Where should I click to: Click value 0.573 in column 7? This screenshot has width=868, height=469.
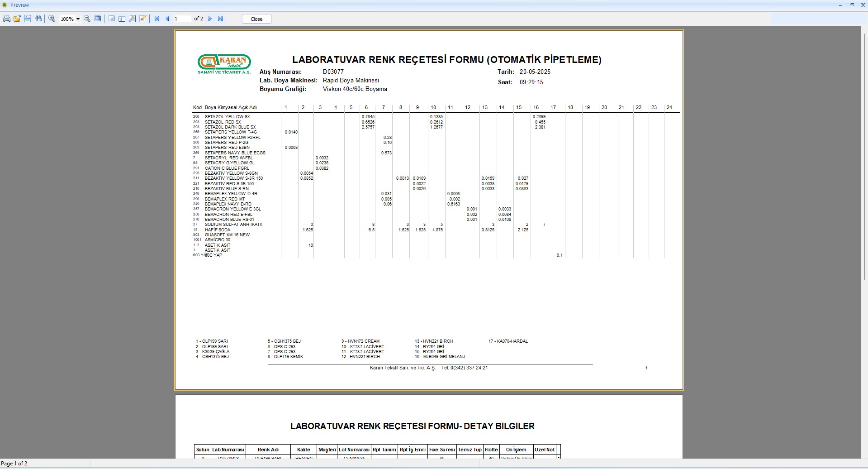pos(386,153)
